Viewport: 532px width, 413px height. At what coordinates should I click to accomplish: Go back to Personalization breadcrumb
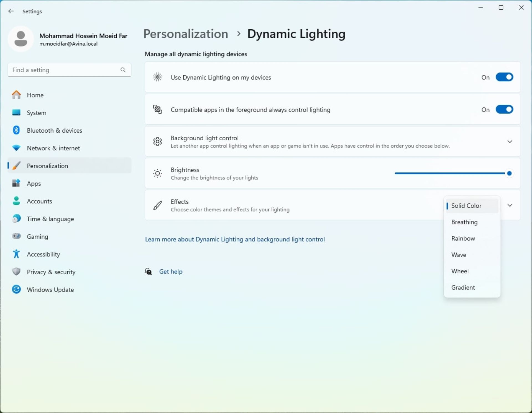click(186, 34)
